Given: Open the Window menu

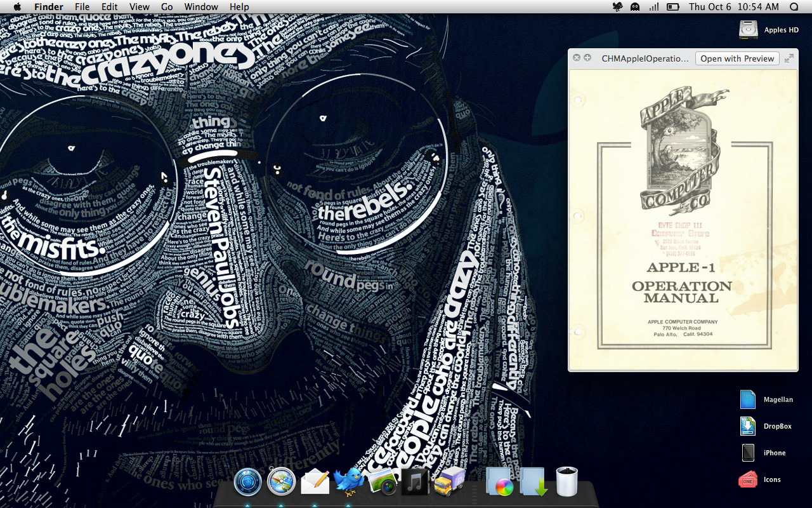Looking at the screenshot, I should [x=201, y=7].
